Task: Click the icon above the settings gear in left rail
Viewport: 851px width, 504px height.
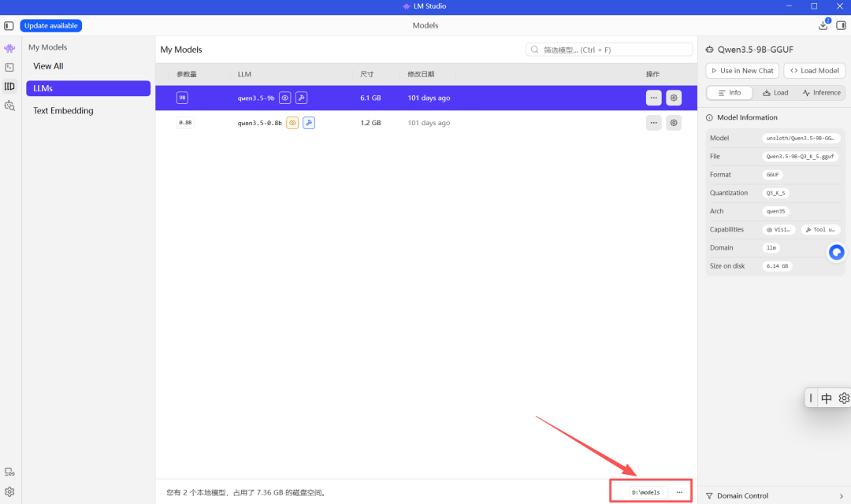Action: coord(9,472)
